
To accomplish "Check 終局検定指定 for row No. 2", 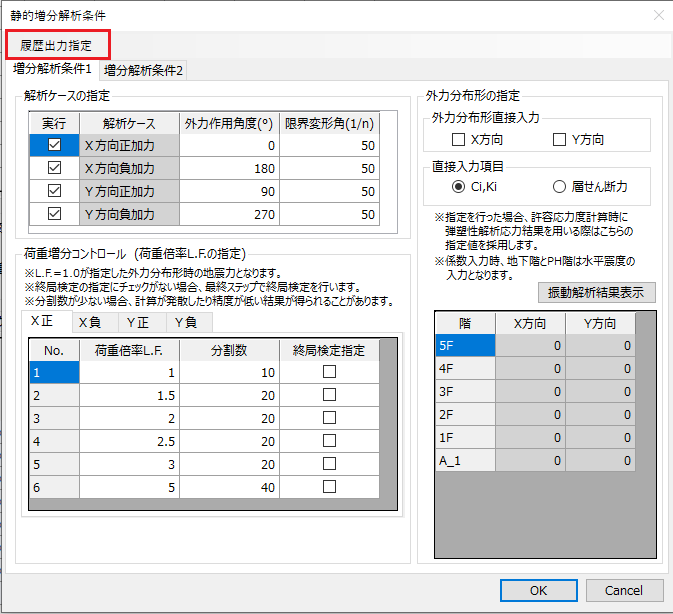I will pos(329,395).
